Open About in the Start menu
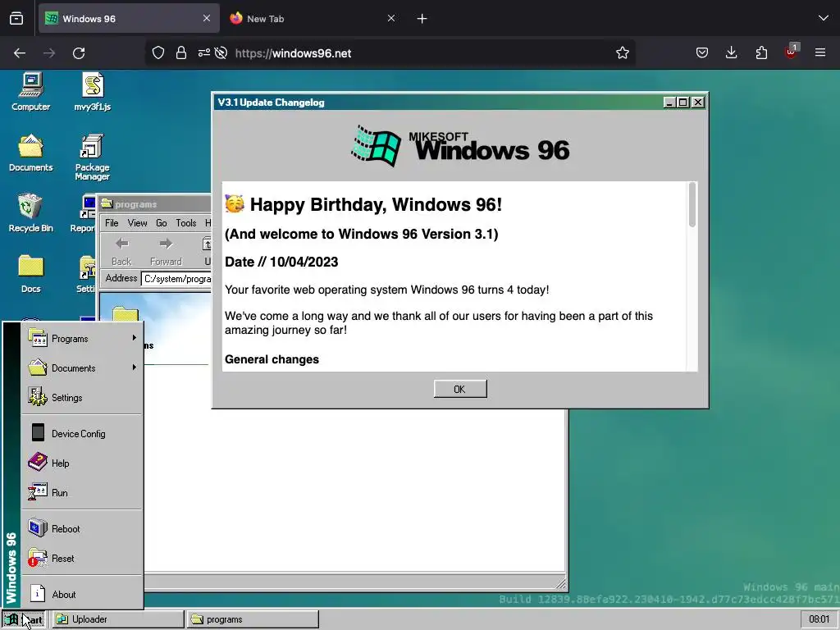This screenshot has width=840, height=630. 81,594
